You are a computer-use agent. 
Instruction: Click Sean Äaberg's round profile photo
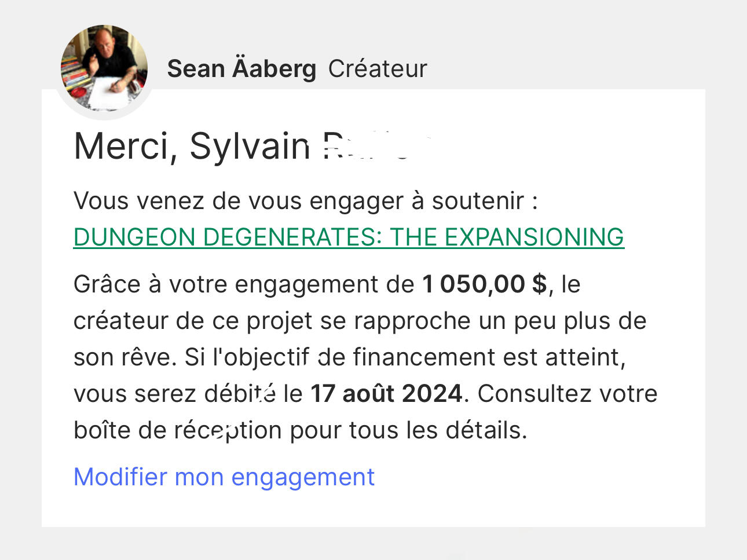[x=104, y=68]
